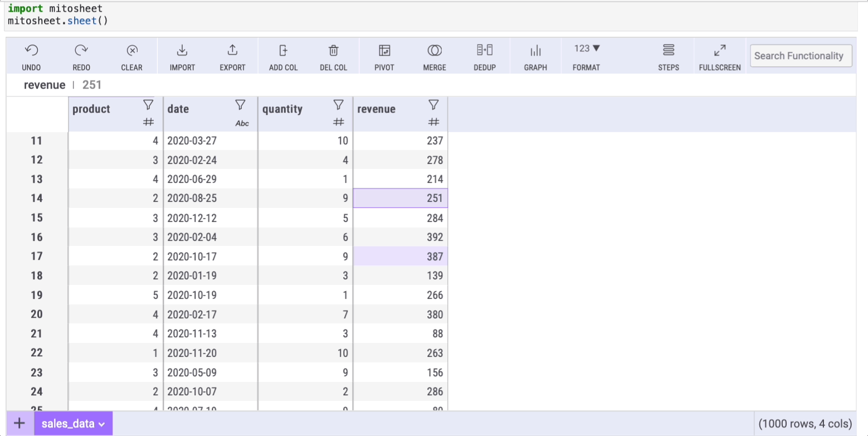Click Abc type icon under date

(x=242, y=123)
